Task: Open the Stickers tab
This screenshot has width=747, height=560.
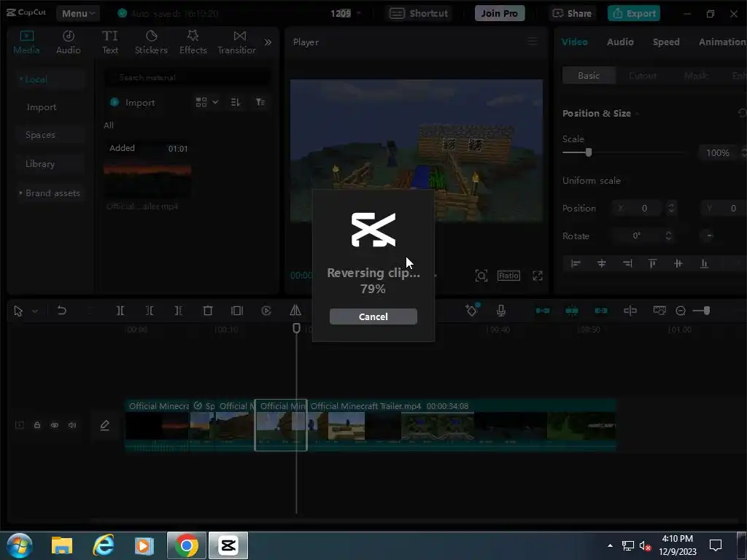Action: [x=151, y=42]
